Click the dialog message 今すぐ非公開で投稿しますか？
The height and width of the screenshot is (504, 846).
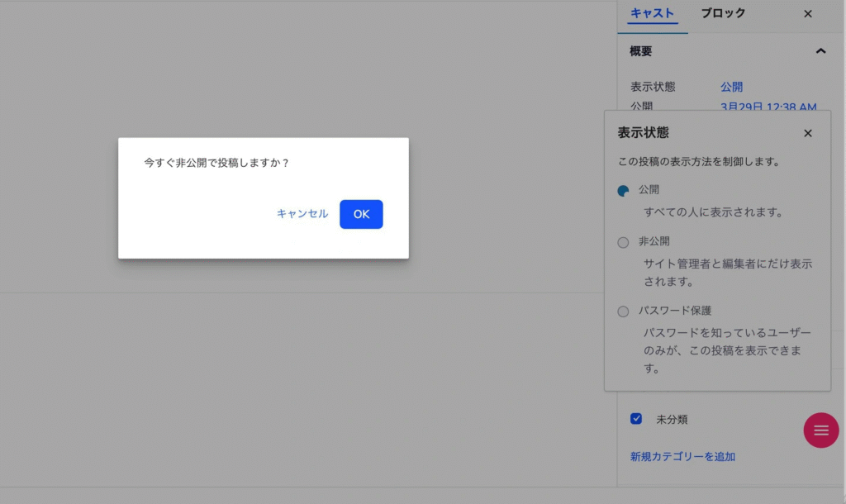click(216, 163)
